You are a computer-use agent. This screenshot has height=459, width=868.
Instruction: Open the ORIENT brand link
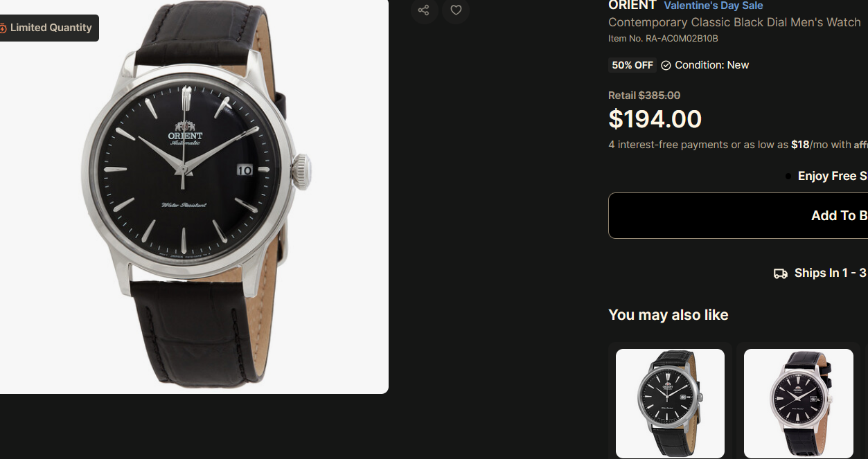point(632,6)
